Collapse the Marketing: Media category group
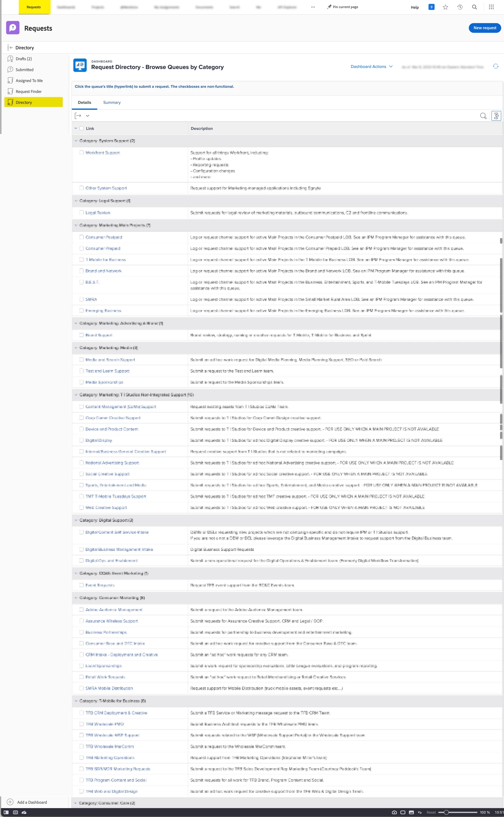 click(x=76, y=348)
